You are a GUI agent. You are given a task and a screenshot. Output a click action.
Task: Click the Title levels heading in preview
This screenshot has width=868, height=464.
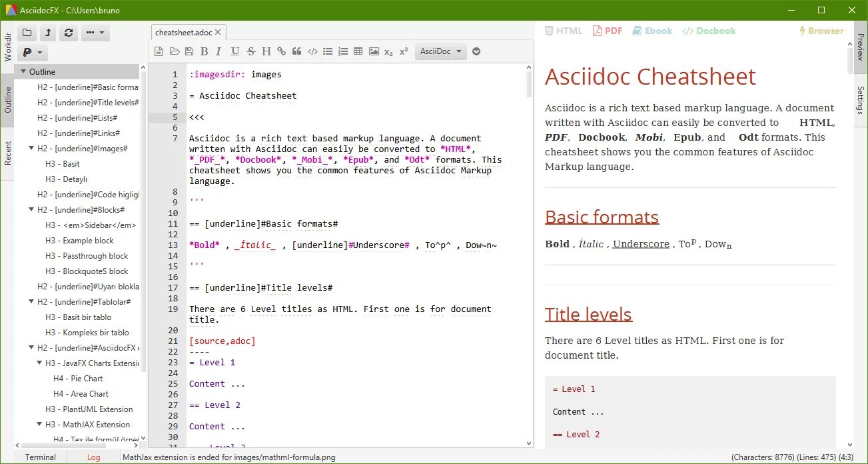tap(588, 314)
